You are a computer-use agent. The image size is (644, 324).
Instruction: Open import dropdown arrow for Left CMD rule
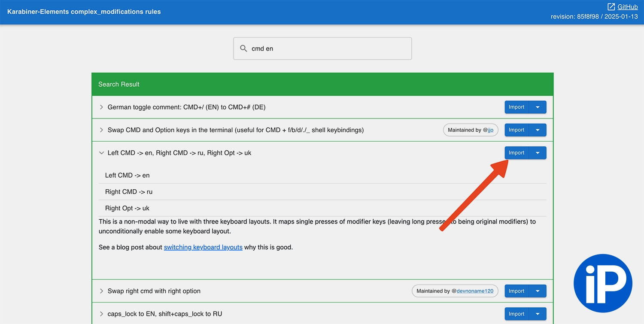(538, 153)
